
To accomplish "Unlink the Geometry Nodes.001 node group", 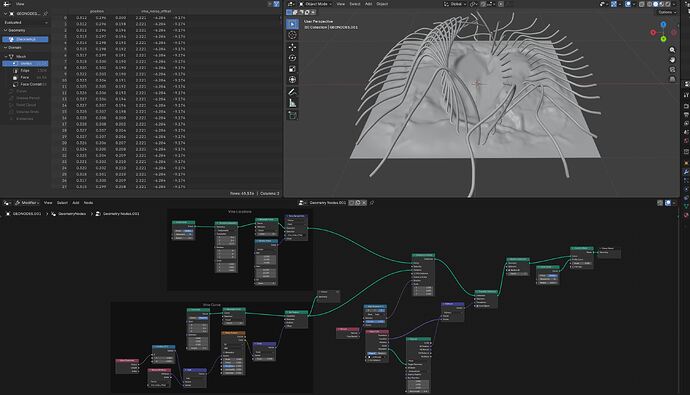I will click(x=364, y=203).
